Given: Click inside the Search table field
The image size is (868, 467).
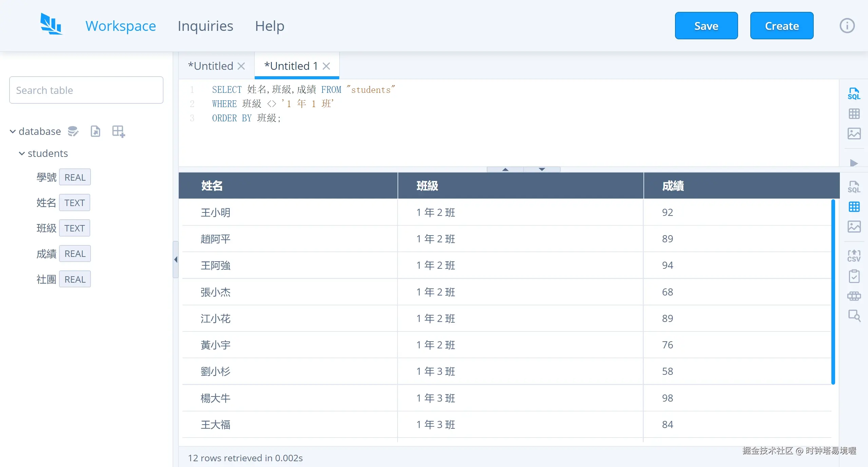Looking at the screenshot, I should 86,90.
